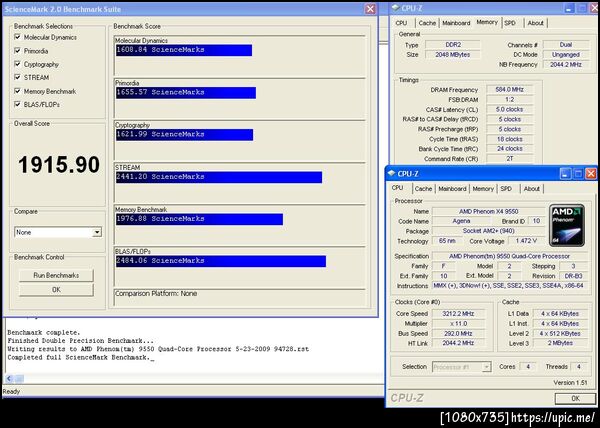Screen dimensions: 600x428
Task: Open Cache tab in back CPU-Z window
Action: 427,23
